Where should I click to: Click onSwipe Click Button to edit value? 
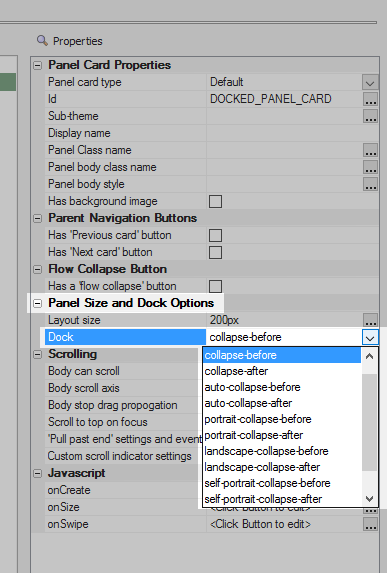(x=260, y=524)
